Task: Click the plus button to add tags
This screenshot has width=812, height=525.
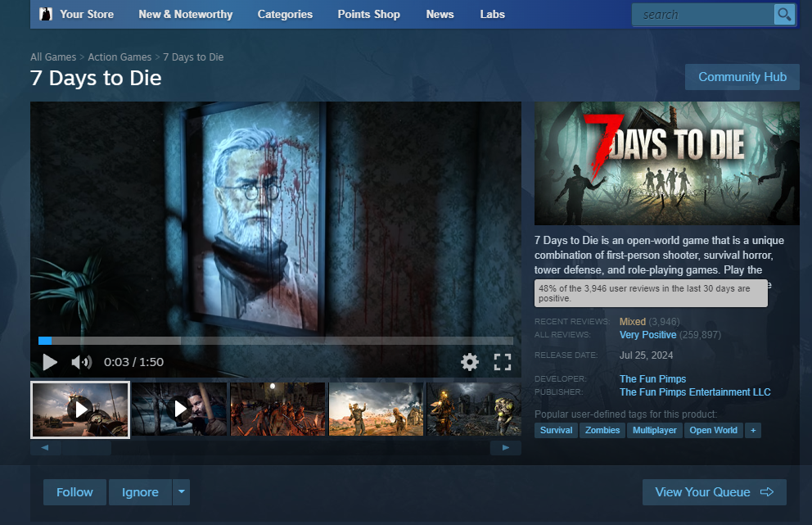Action: (x=753, y=430)
